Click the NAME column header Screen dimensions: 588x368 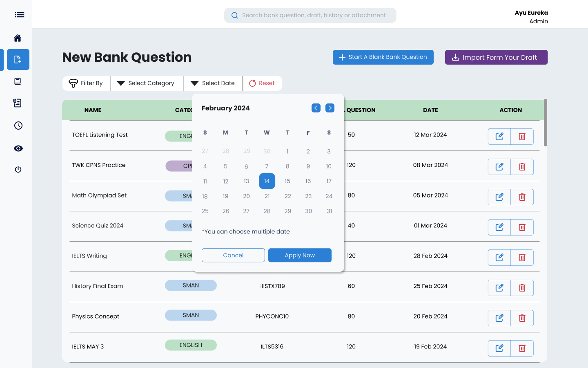pos(93,110)
